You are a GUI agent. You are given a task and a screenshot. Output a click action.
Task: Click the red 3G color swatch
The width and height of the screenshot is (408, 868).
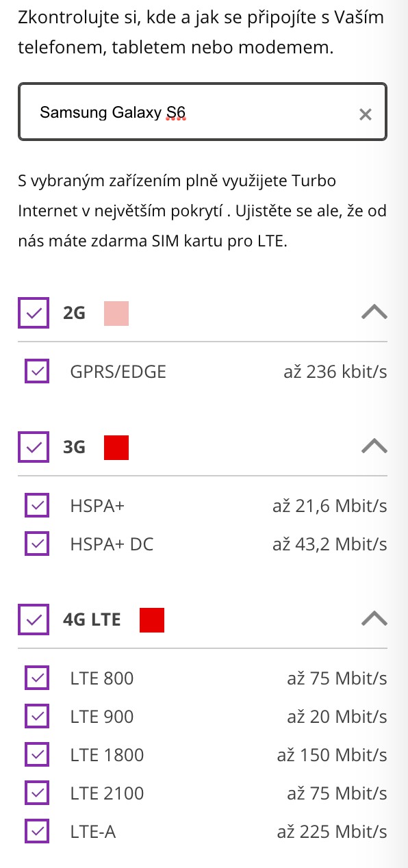[116, 448]
